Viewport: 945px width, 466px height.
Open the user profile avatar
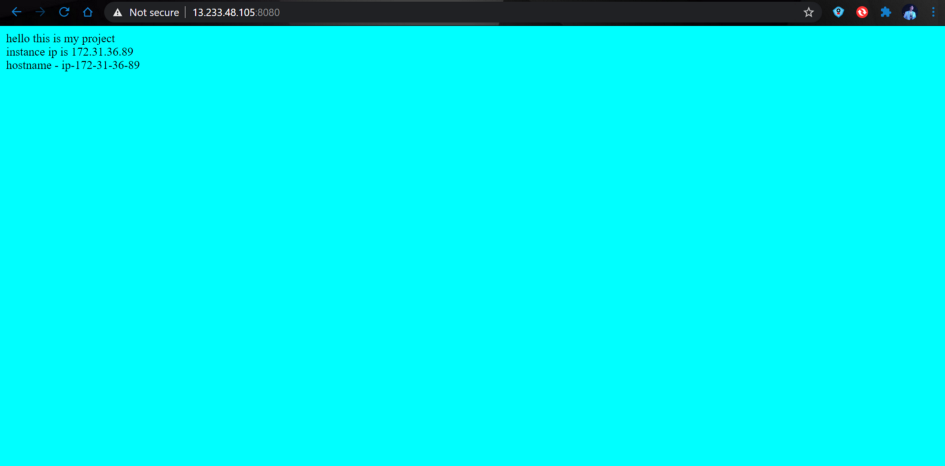point(909,12)
